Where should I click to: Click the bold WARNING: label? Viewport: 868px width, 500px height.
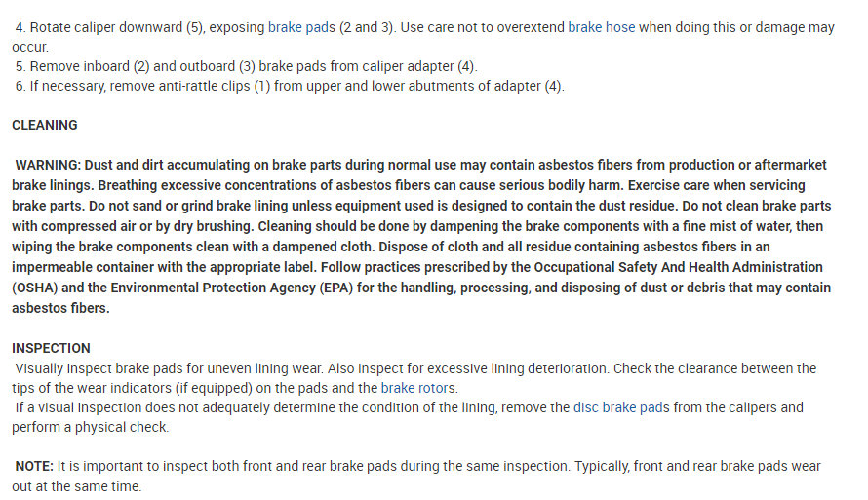click(52, 165)
